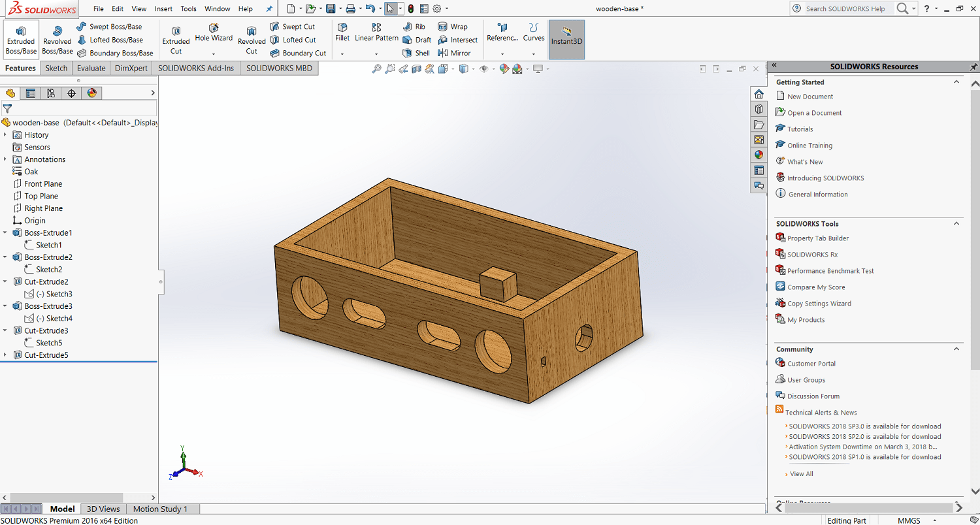980x525 pixels.
Task: Open the Curves tool
Action: coord(534,33)
